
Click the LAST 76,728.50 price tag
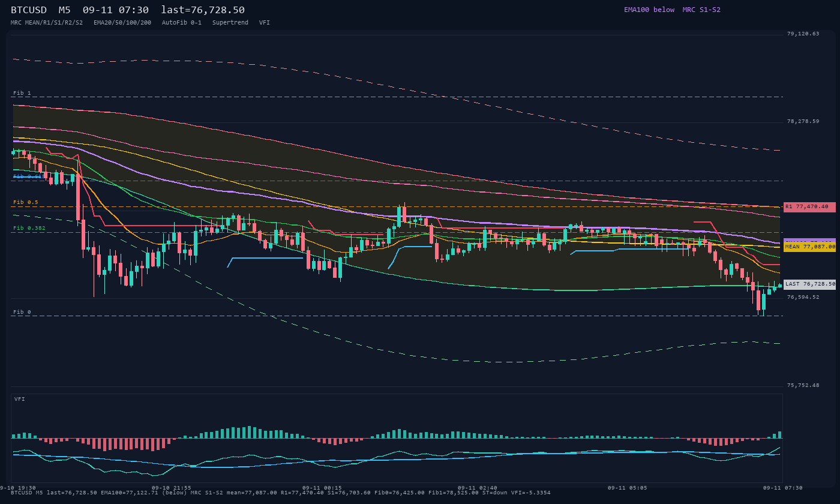point(809,284)
